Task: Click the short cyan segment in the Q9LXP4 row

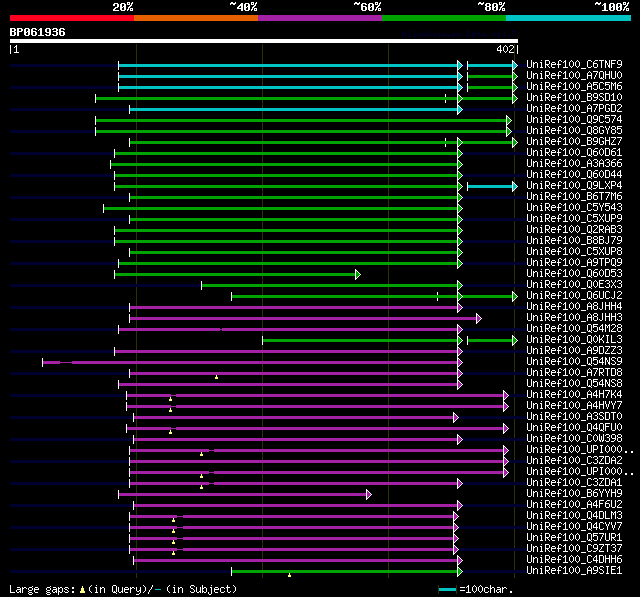Action: point(492,186)
